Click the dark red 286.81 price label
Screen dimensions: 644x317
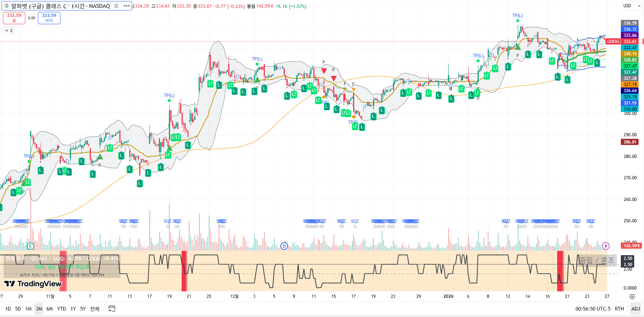tap(630, 142)
